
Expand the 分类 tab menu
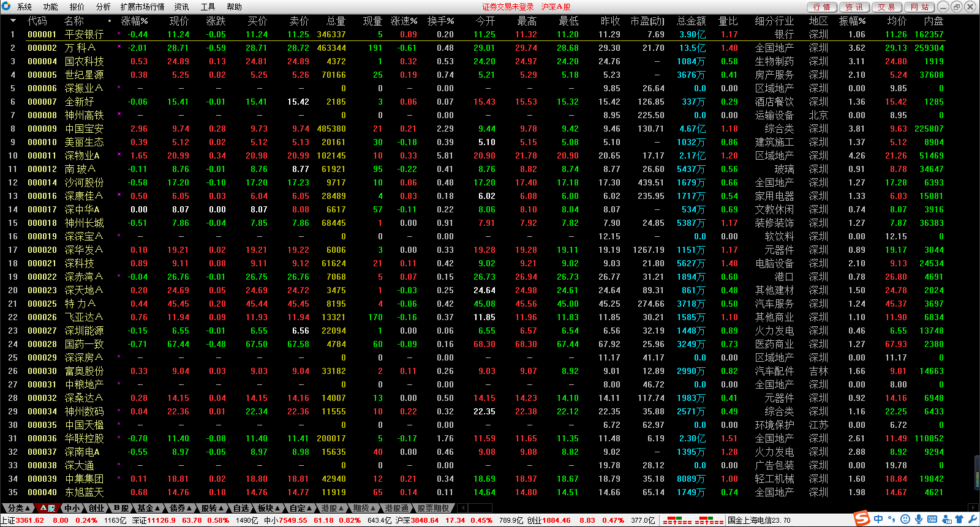click(x=18, y=508)
